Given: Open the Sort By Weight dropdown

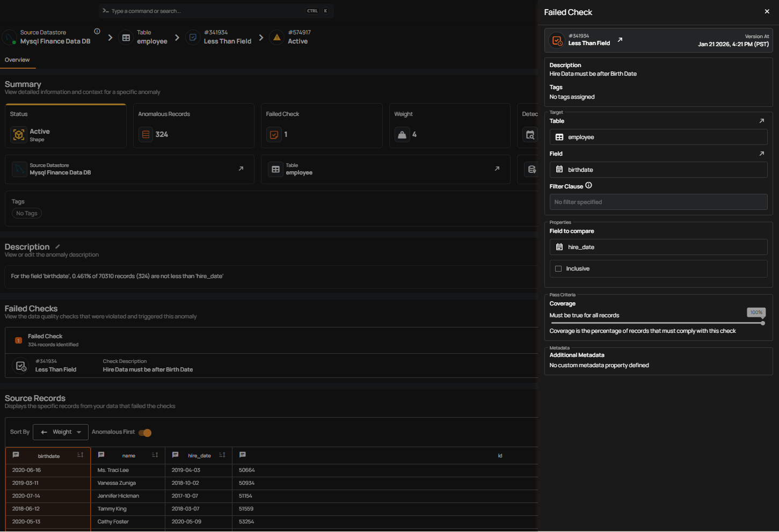Looking at the screenshot, I should pyautogui.click(x=61, y=432).
